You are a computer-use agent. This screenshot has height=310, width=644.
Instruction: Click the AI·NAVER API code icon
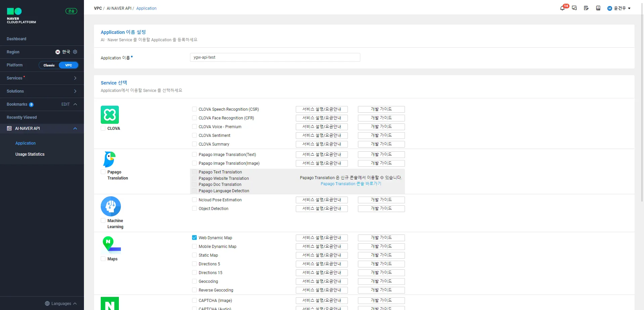[9, 128]
